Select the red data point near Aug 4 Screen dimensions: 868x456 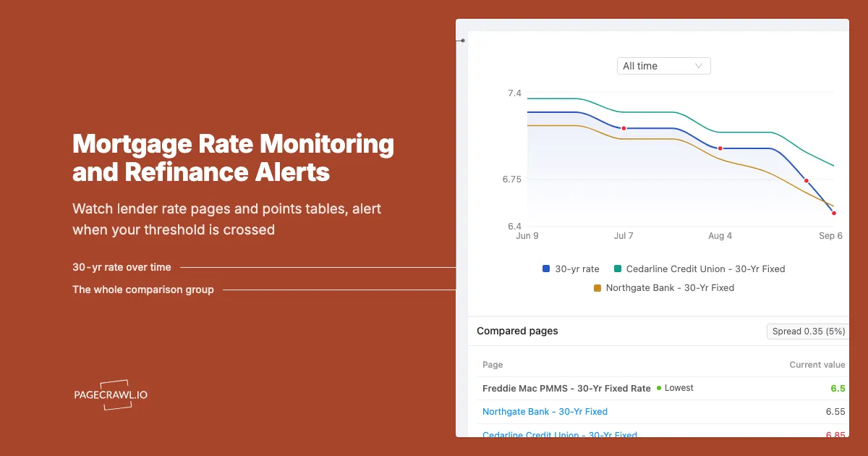pos(720,148)
